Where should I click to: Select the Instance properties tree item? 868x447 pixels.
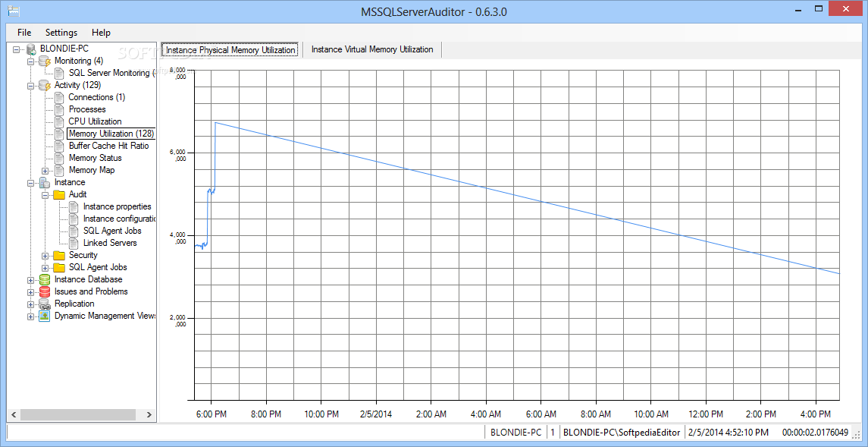[x=118, y=206]
